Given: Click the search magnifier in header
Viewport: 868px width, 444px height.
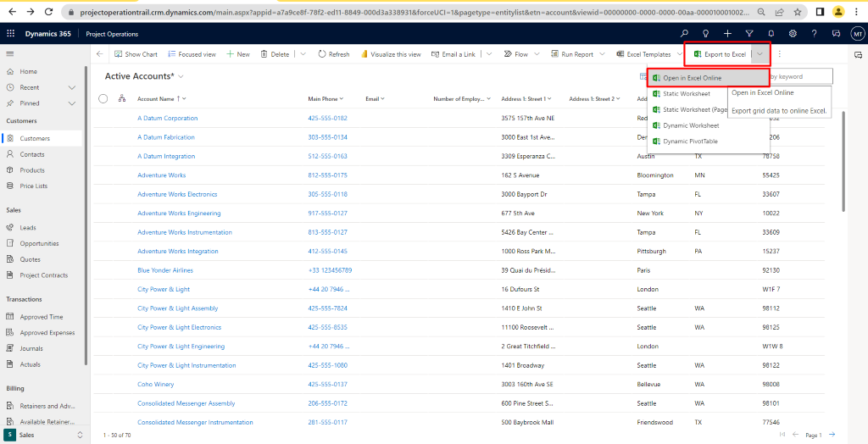Looking at the screenshot, I should point(684,33).
